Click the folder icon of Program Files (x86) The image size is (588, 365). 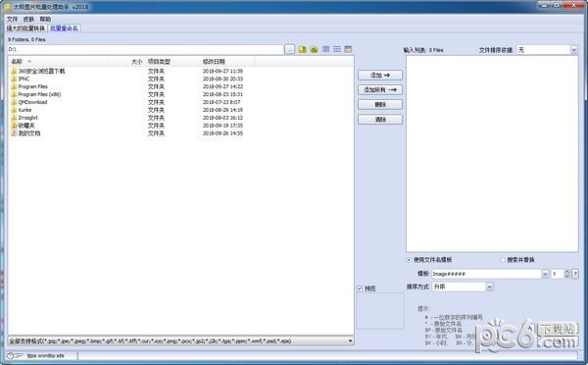(14, 94)
